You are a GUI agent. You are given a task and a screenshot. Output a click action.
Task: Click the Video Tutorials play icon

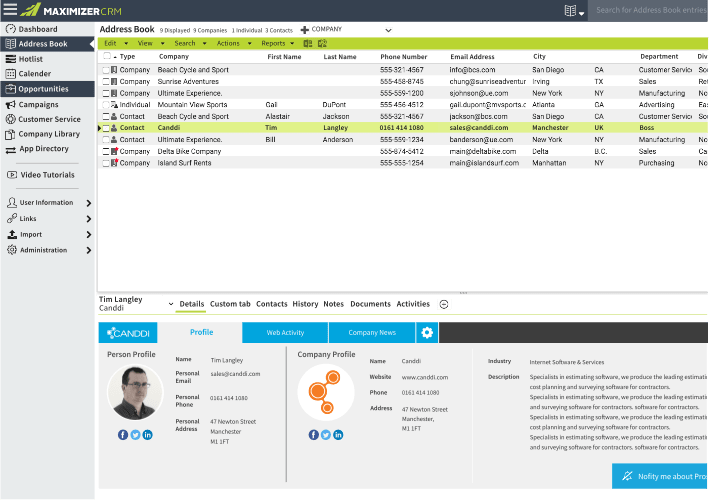point(12,175)
